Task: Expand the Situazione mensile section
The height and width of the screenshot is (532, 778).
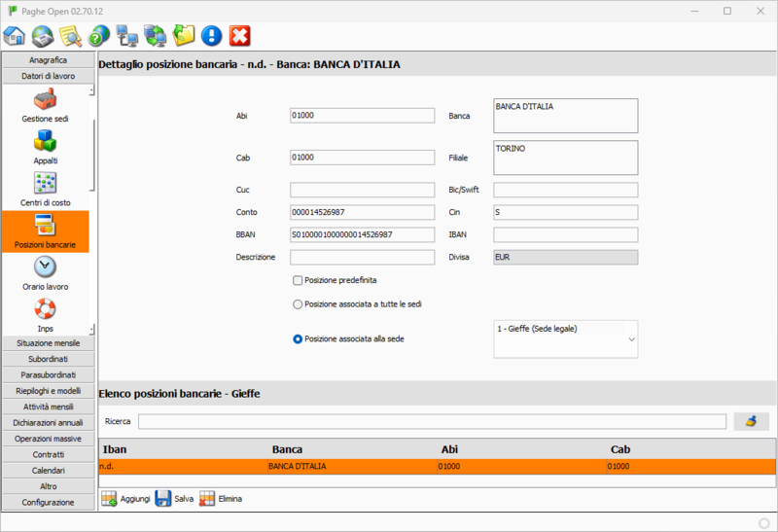Action: (x=48, y=343)
